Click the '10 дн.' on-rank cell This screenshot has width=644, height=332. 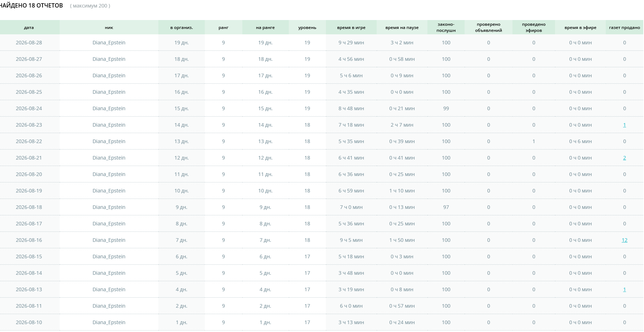(265, 191)
